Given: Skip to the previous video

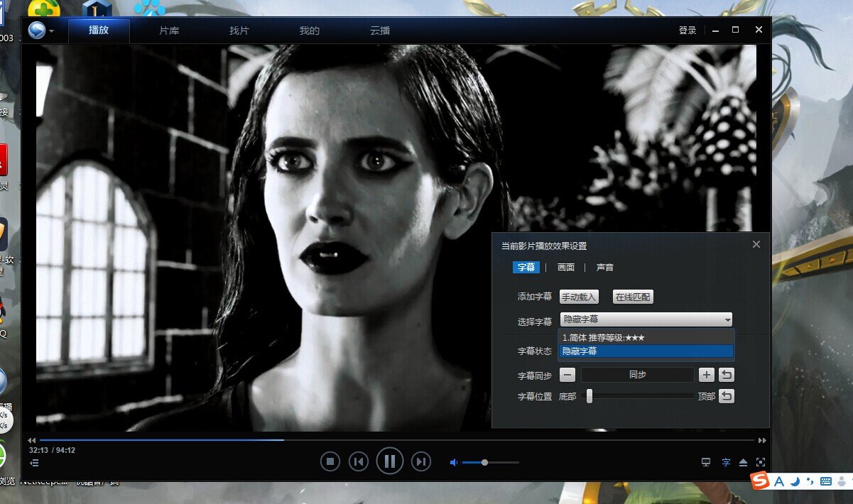Looking at the screenshot, I should [359, 462].
